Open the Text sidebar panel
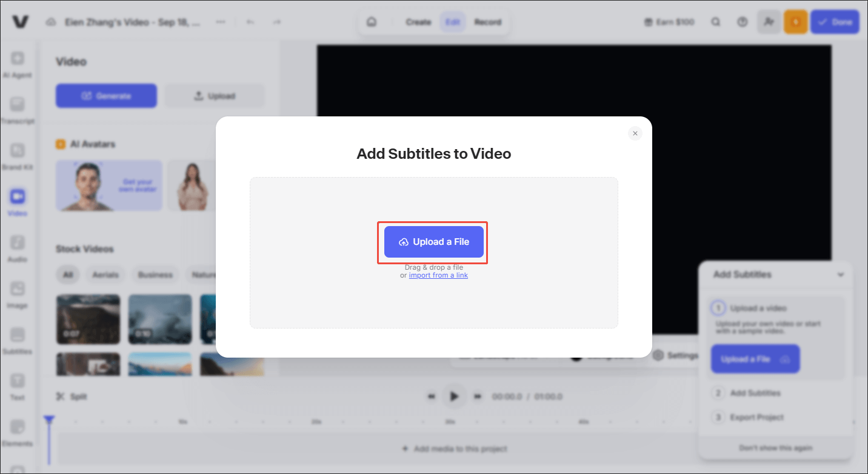Image resolution: width=868 pixels, height=474 pixels. (18, 387)
